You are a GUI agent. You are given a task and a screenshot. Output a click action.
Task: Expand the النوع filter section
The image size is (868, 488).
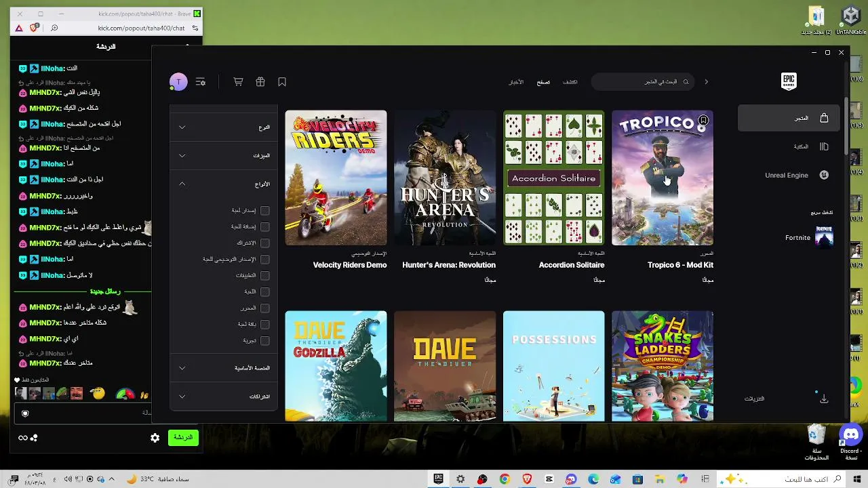pos(224,127)
